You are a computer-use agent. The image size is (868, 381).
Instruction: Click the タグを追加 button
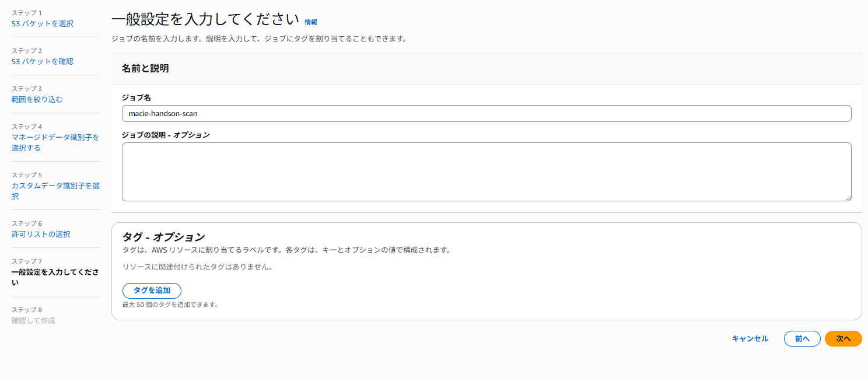(152, 291)
